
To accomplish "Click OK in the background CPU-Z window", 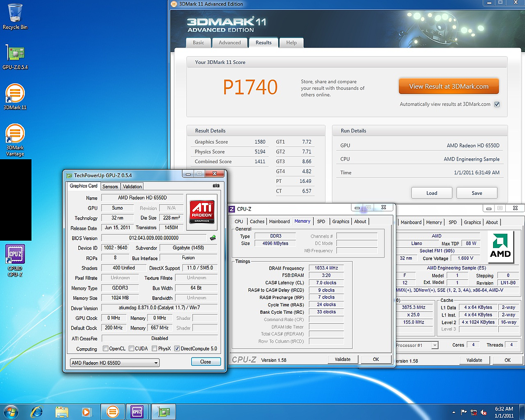I will tap(507, 360).
